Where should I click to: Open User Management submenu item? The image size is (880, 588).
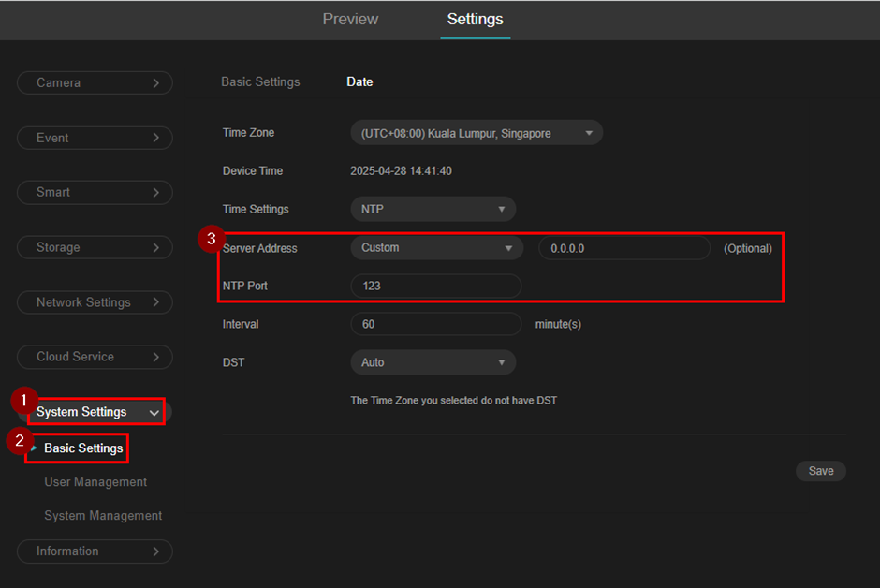95,482
